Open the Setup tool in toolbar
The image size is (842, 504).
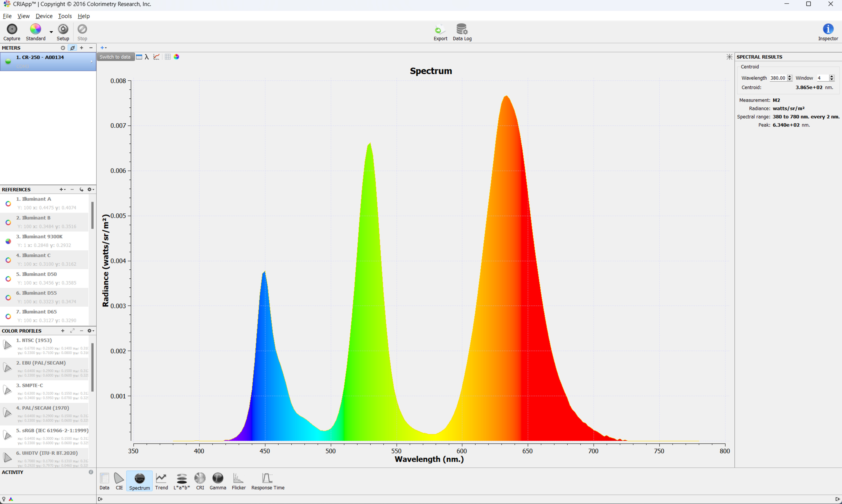[63, 30]
